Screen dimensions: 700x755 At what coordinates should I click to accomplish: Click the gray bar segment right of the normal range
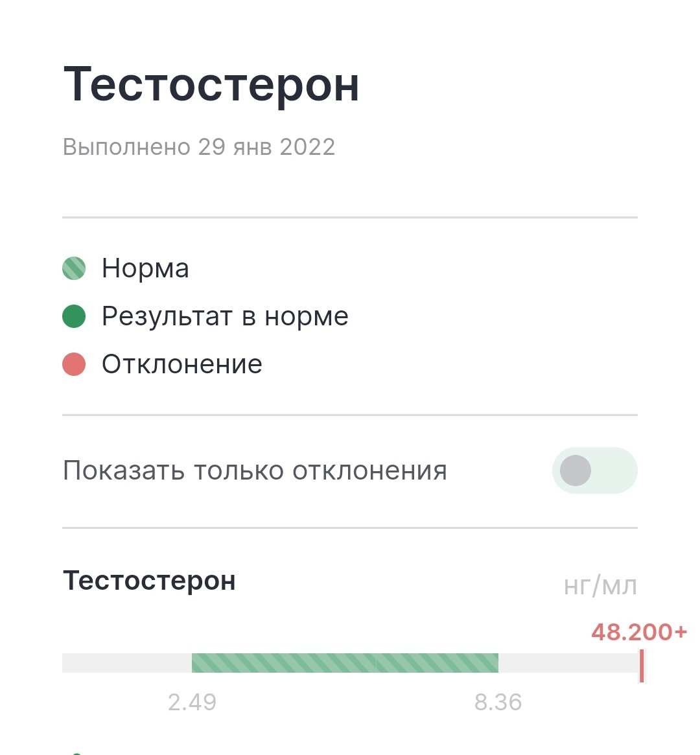click(567, 663)
